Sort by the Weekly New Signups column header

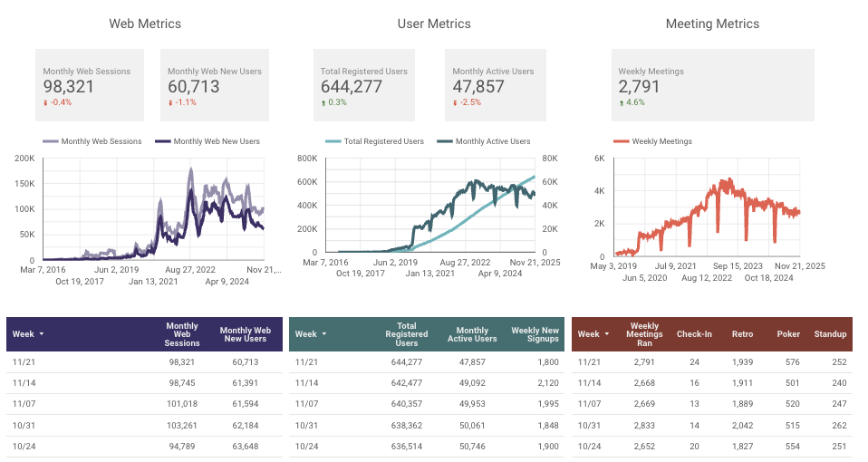pos(535,334)
